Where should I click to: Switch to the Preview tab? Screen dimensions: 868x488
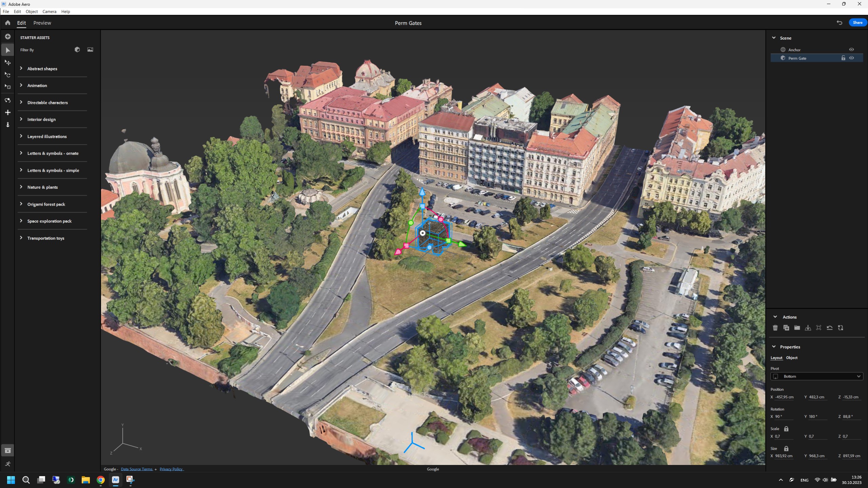42,23
